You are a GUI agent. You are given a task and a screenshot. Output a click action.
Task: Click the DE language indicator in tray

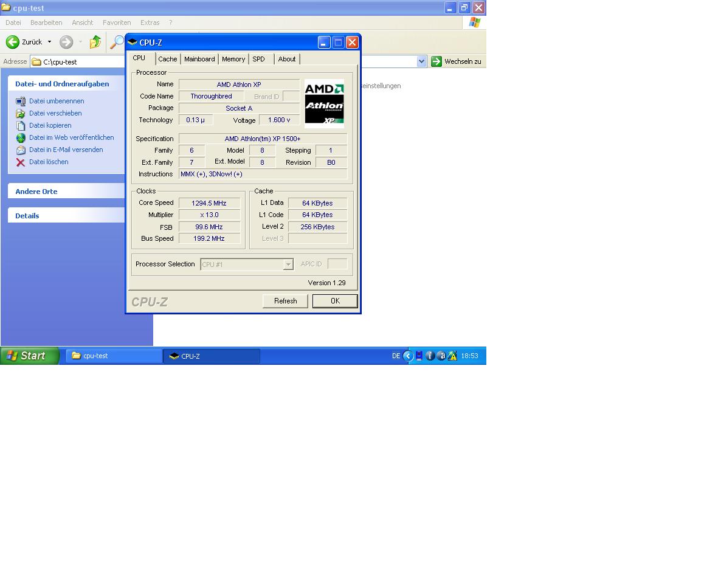click(x=396, y=356)
